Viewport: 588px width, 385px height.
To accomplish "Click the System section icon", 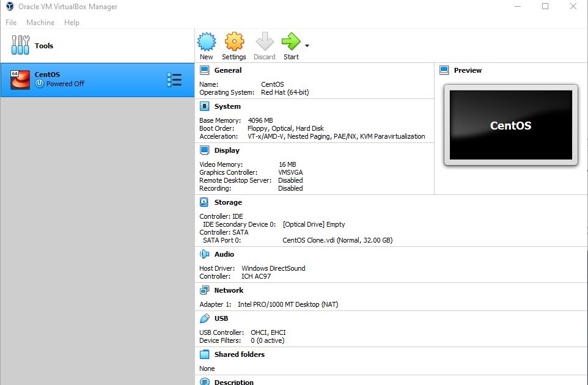I will click(204, 106).
